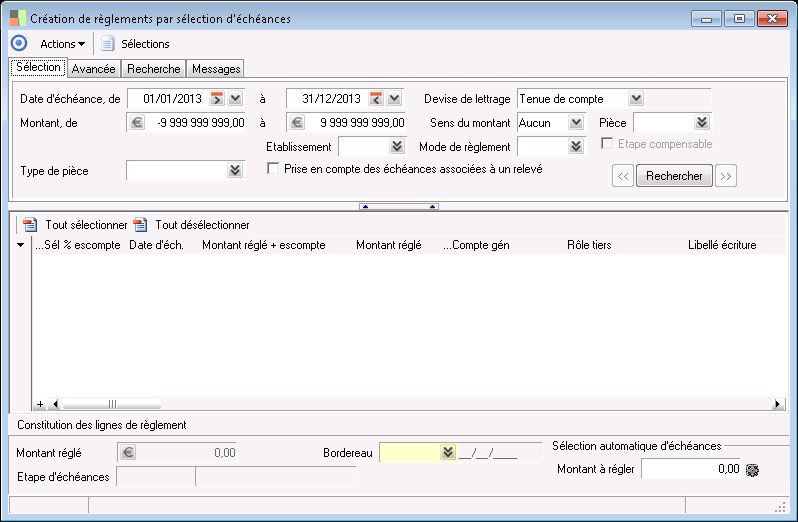
Task: Click the Tout désélectionner icon
Action: [x=140, y=224]
